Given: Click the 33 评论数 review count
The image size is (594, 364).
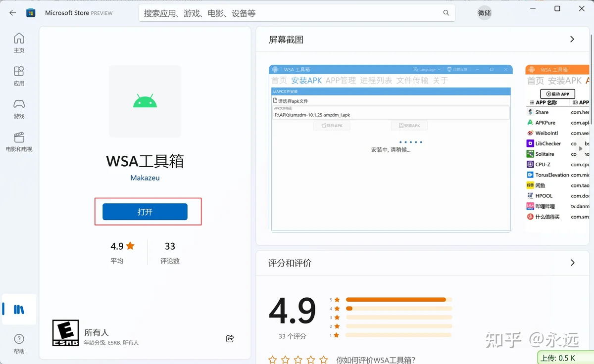Looking at the screenshot, I should point(170,252).
